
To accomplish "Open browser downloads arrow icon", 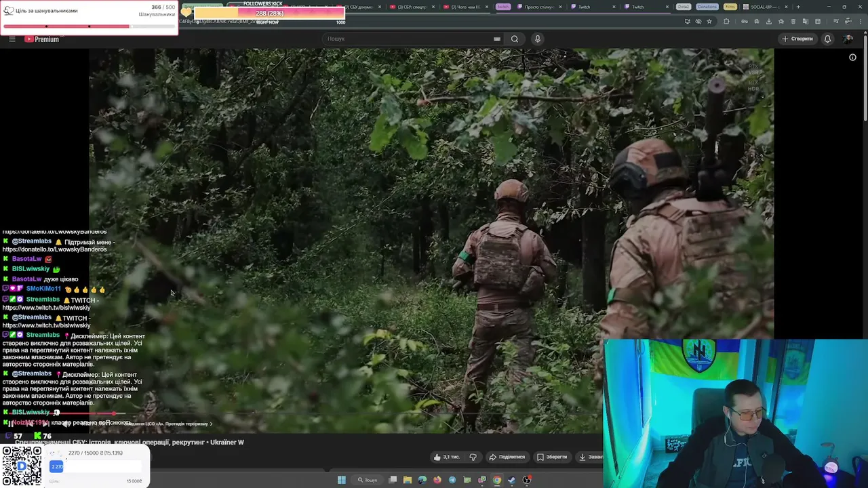I will click(769, 21).
